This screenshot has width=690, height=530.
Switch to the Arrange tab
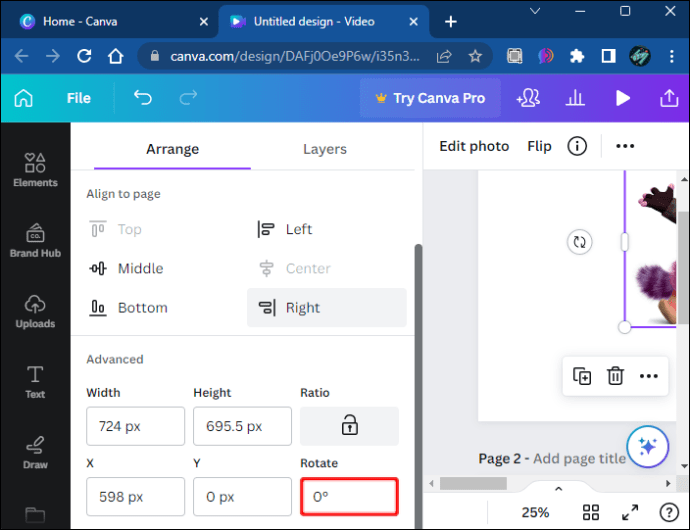(172, 149)
